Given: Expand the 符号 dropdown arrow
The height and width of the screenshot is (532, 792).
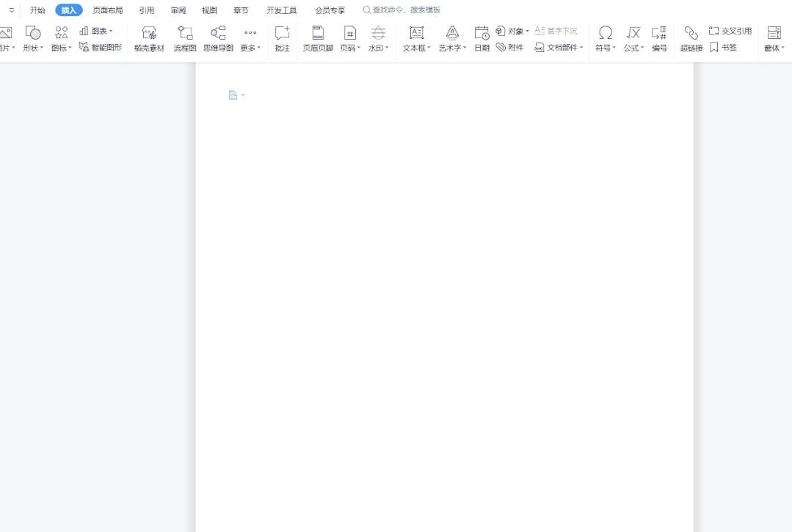Looking at the screenshot, I should [x=614, y=48].
